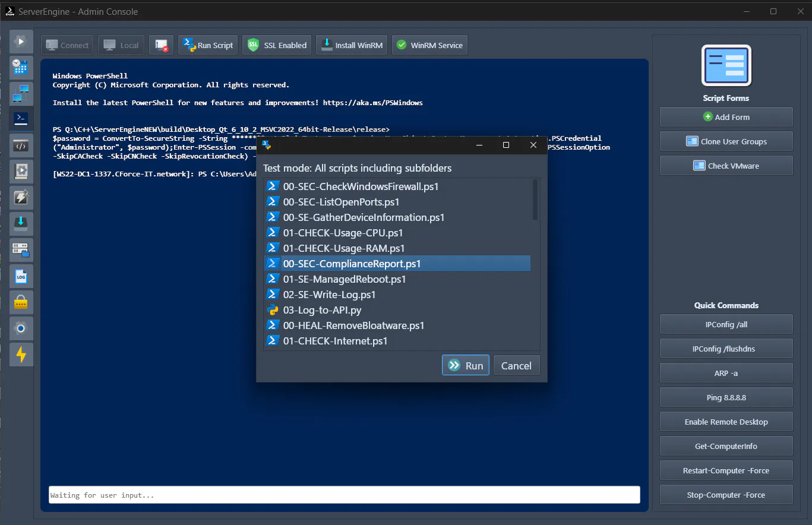Click the download install sidebar icon
Image resolution: width=812 pixels, height=525 pixels.
pyautogui.click(x=21, y=223)
